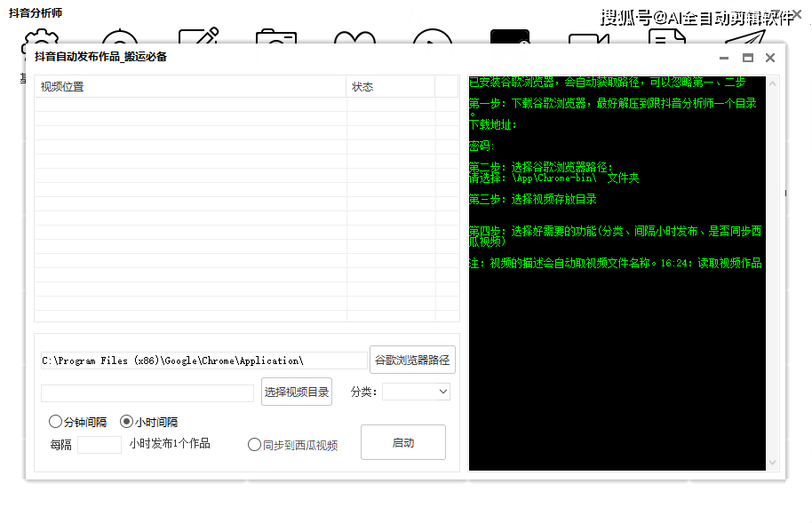The width and height of the screenshot is (812, 523).
Task: Minimize the 抖音自动发布作品 dialog
Action: click(724, 58)
